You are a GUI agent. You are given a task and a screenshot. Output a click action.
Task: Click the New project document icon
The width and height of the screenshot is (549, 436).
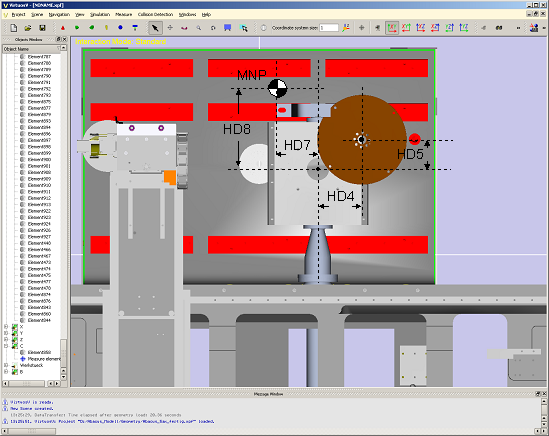(14, 28)
